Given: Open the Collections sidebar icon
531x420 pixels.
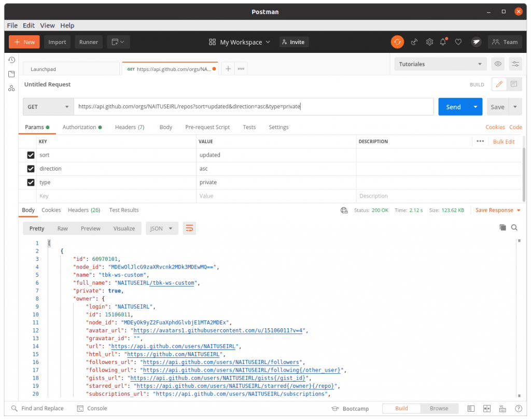Looking at the screenshot, I should click(x=11, y=74).
